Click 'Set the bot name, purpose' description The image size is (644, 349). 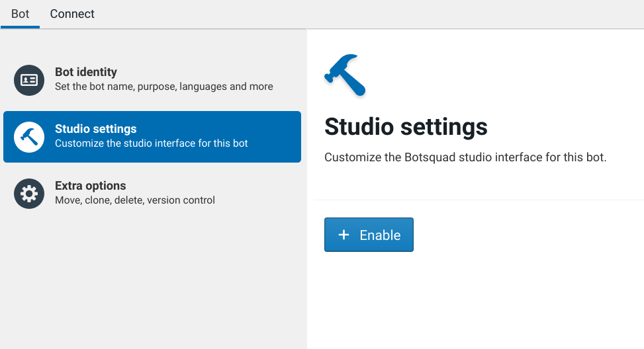163,87
